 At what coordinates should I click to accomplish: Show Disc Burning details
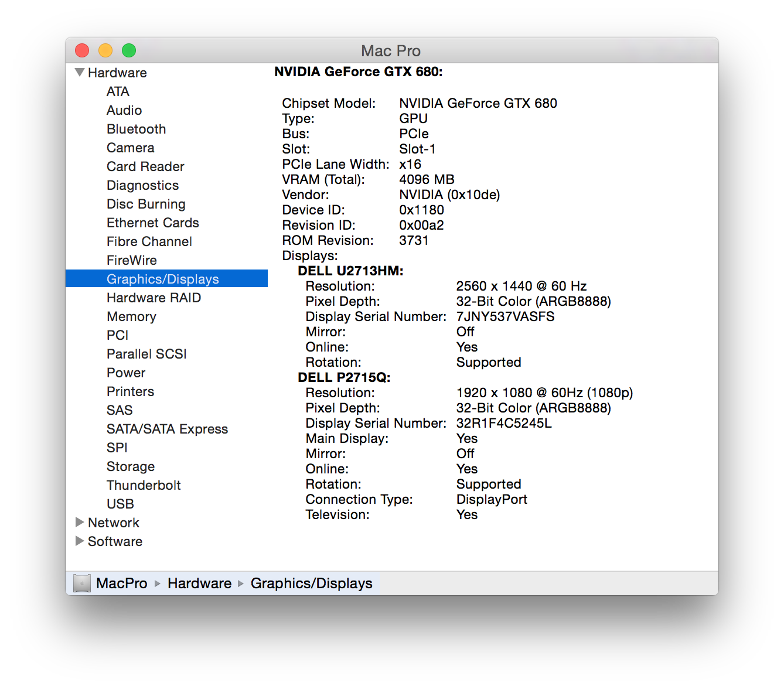146,204
